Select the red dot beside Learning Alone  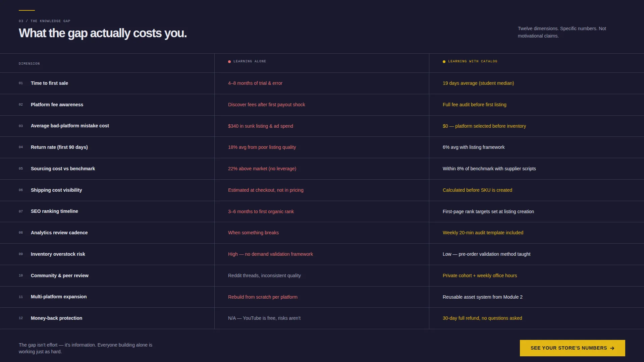pos(229,62)
